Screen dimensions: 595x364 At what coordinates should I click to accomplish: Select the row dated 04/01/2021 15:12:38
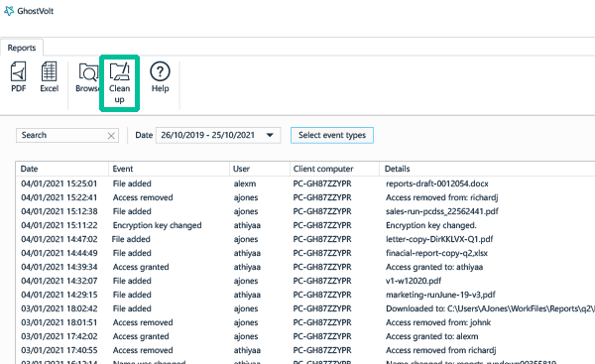click(x=305, y=211)
